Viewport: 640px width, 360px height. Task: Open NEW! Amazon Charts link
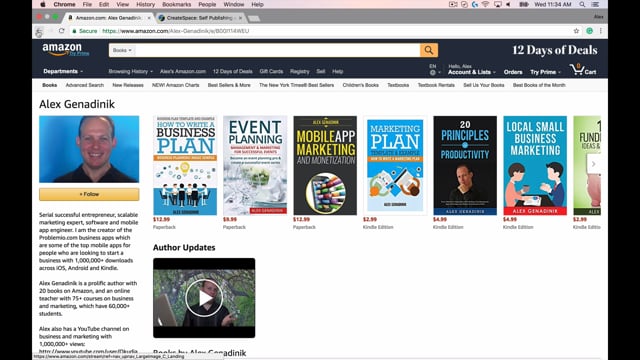[176, 85]
